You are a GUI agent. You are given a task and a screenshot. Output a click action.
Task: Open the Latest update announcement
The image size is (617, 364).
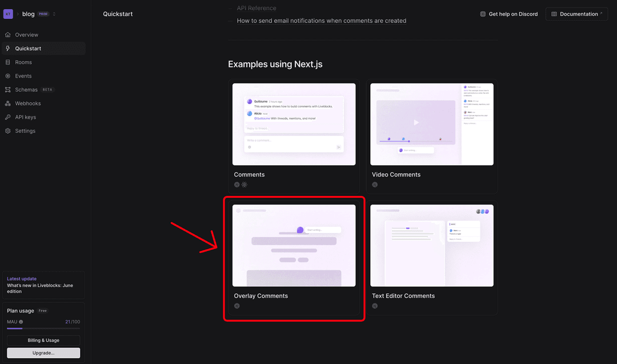pos(43,285)
